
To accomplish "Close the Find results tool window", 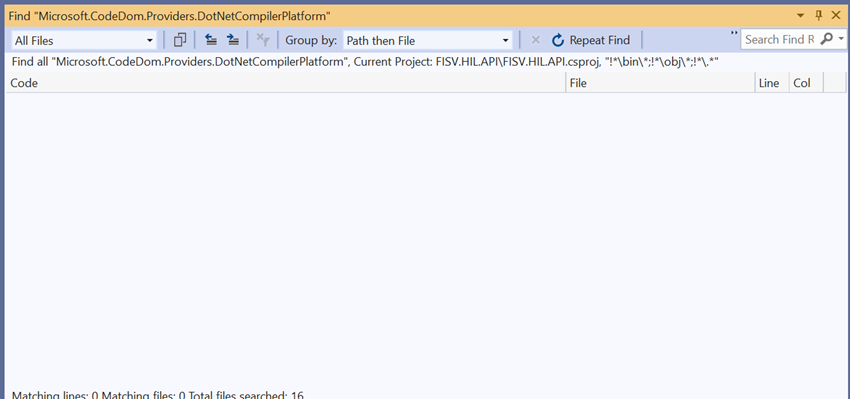I will click(x=836, y=16).
